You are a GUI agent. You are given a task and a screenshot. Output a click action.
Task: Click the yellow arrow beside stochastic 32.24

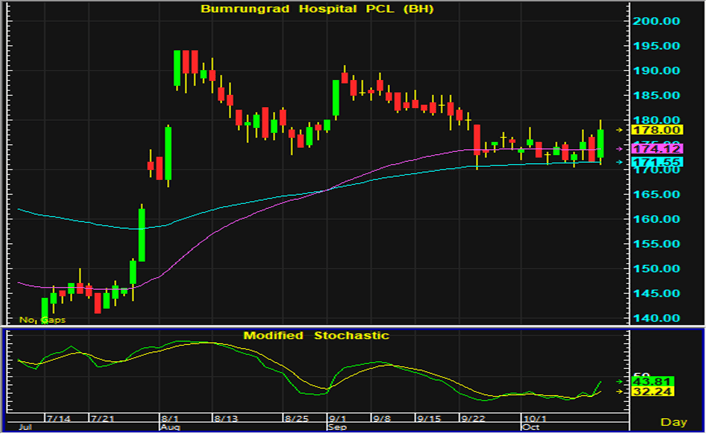619,393
